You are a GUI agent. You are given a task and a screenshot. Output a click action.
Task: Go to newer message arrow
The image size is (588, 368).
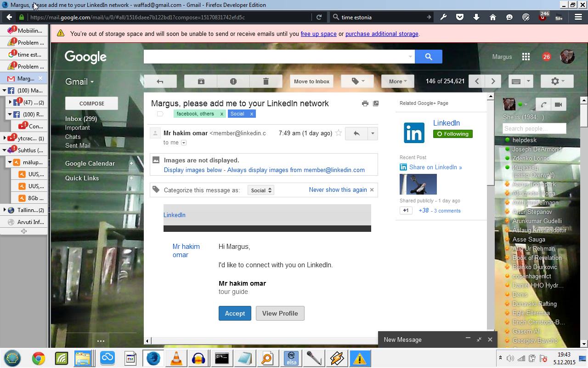point(476,81)
